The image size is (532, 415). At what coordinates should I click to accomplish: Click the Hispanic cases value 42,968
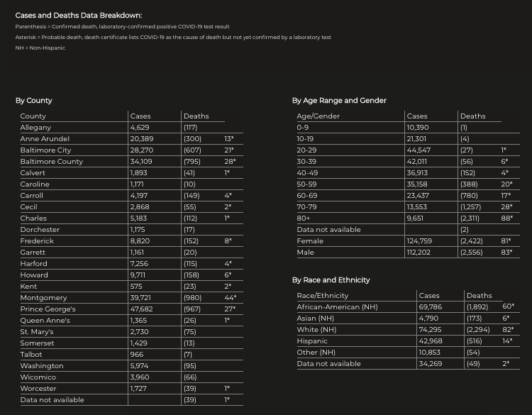pyautogui.click(x=432, y=341)
